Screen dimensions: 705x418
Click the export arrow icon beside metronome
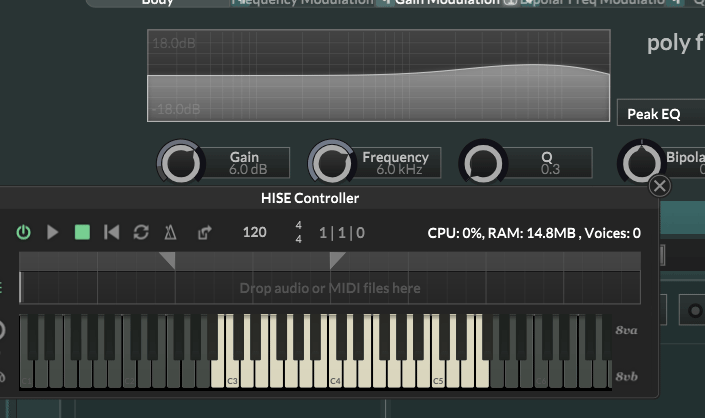(204, 232)
